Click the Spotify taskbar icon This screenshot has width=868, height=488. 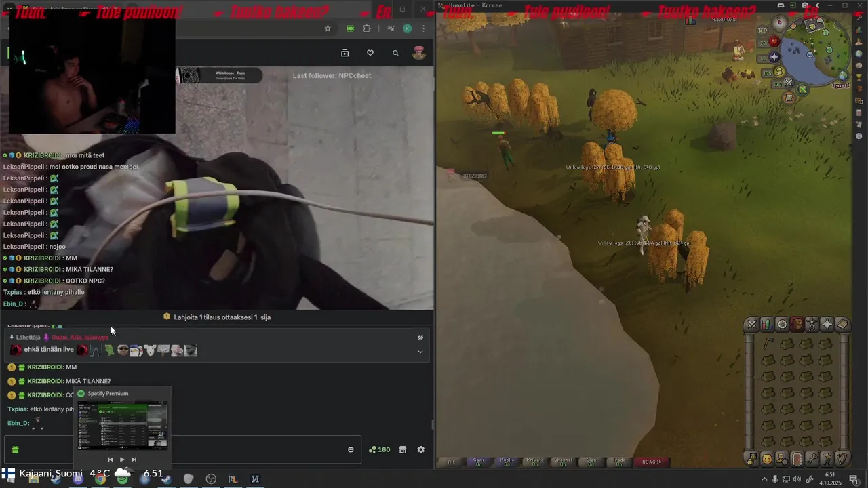click(122, 479)
